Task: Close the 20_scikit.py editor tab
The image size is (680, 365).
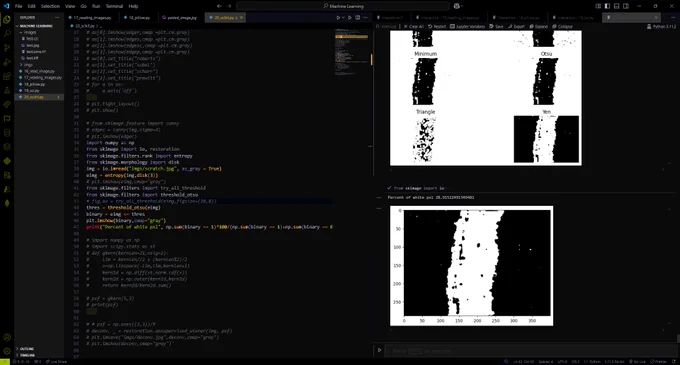Action: [x=242, y=18]
